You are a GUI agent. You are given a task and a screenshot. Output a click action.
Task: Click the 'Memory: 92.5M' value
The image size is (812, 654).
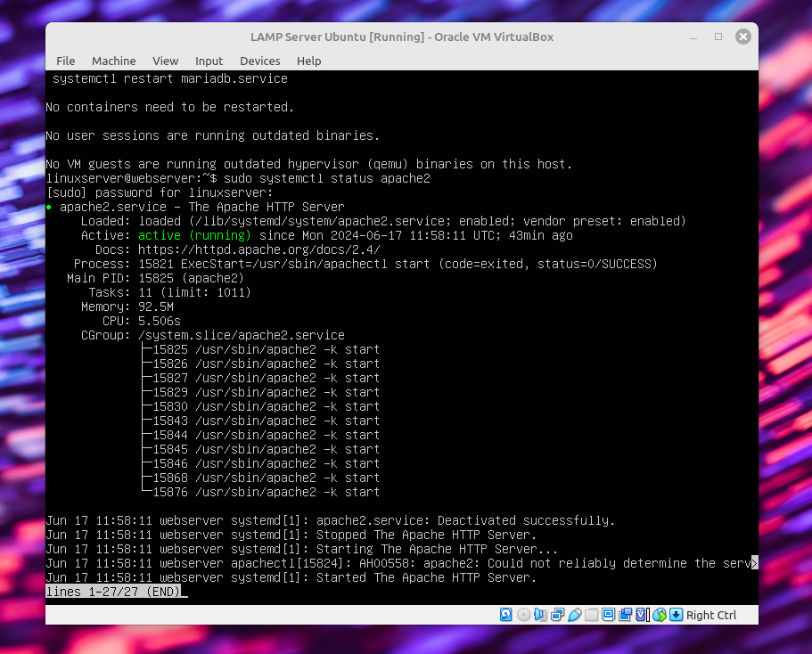156,307
